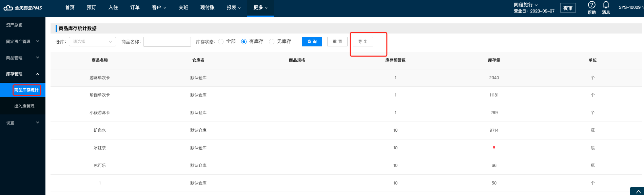Click stock quantity 11181

[494, 95]
